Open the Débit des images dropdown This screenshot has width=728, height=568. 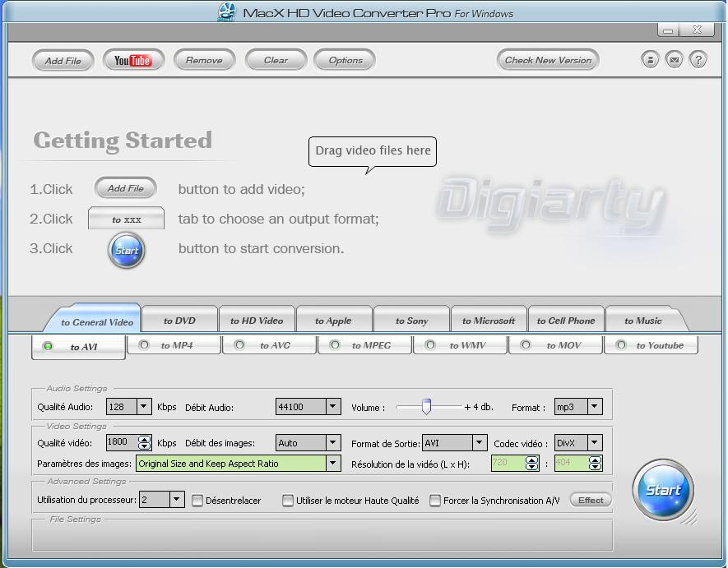point(333,443)
